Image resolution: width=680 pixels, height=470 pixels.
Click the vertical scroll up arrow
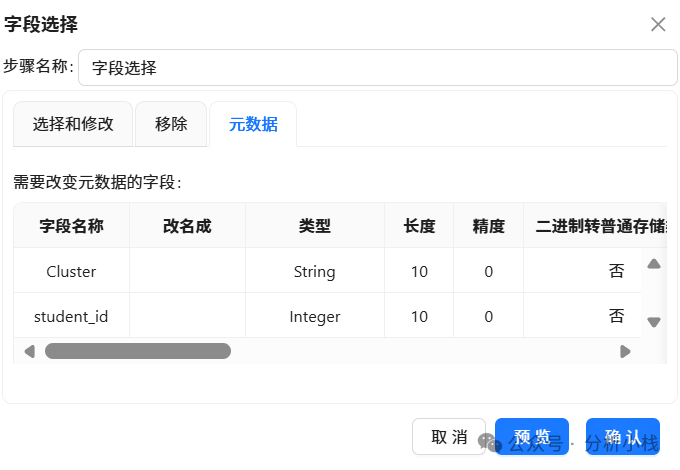coord(654,264)
